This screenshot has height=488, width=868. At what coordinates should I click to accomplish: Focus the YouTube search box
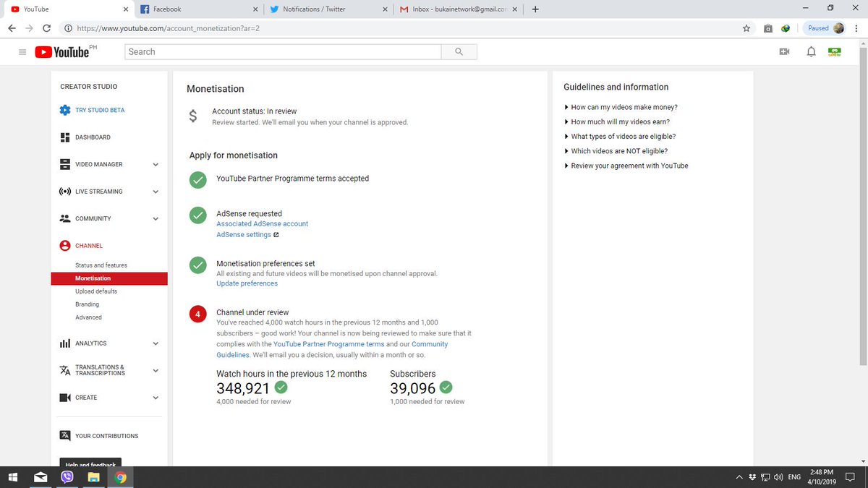[283, 52]
